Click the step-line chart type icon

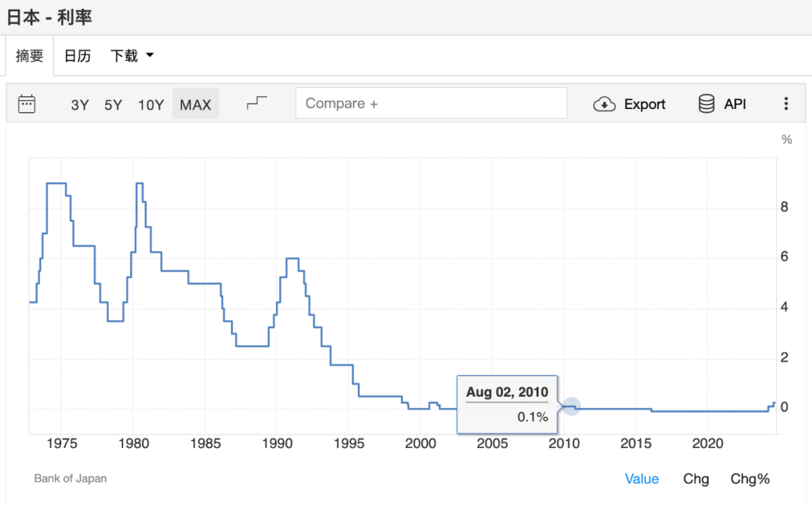[257, 104]
